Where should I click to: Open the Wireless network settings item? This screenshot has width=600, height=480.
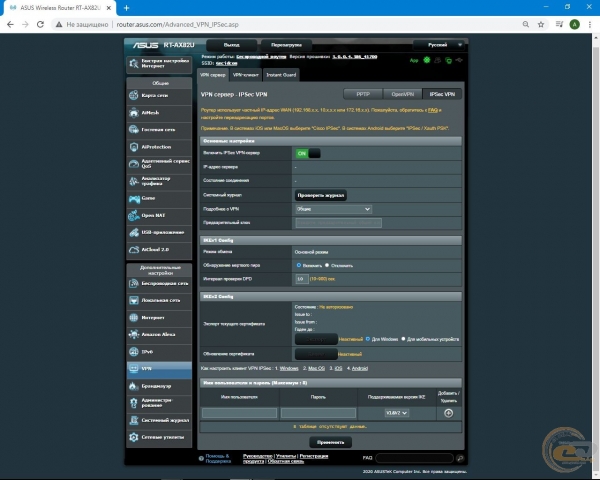159,284
